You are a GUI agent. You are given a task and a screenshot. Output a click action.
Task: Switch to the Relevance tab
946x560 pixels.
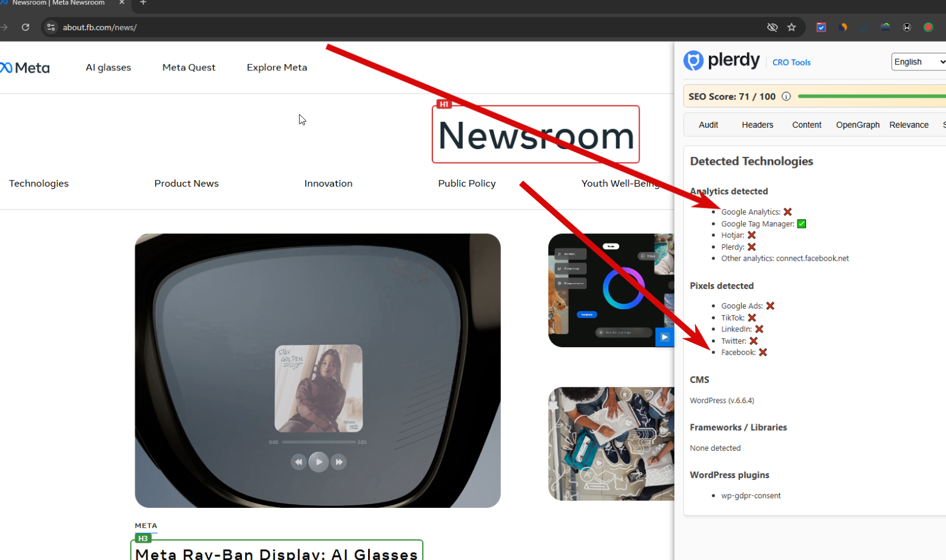pyautogui.click(x=909, y=125)
